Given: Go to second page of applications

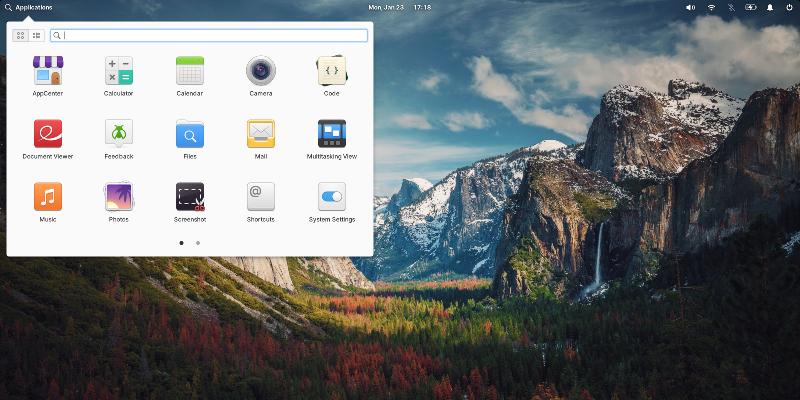Looking at the screenshot, I should pyautogui.click(x=198, y=242).
